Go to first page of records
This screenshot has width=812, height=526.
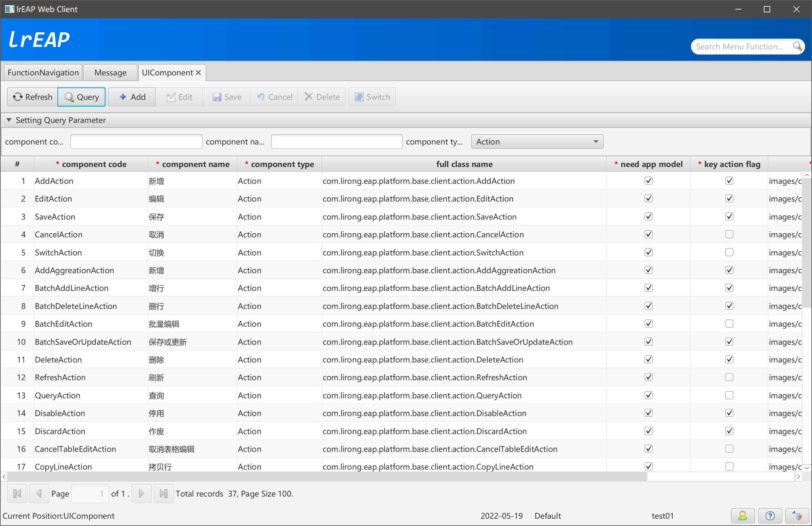tap(17, 494)
